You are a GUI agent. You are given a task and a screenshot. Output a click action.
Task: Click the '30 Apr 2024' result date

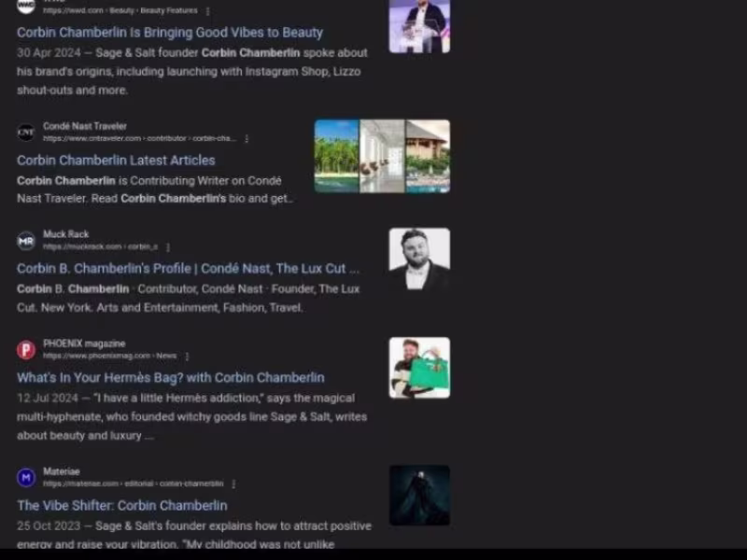(x=49, y=53)
